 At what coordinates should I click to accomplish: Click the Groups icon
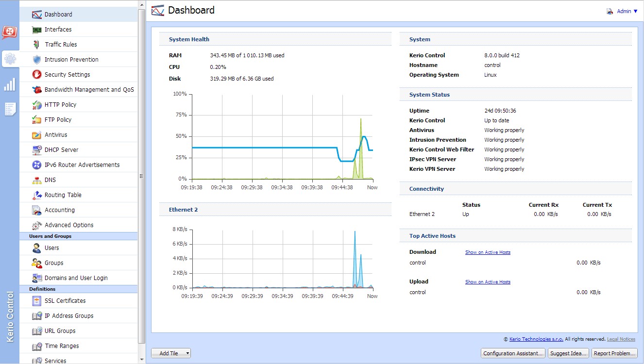tap(37, 263)
